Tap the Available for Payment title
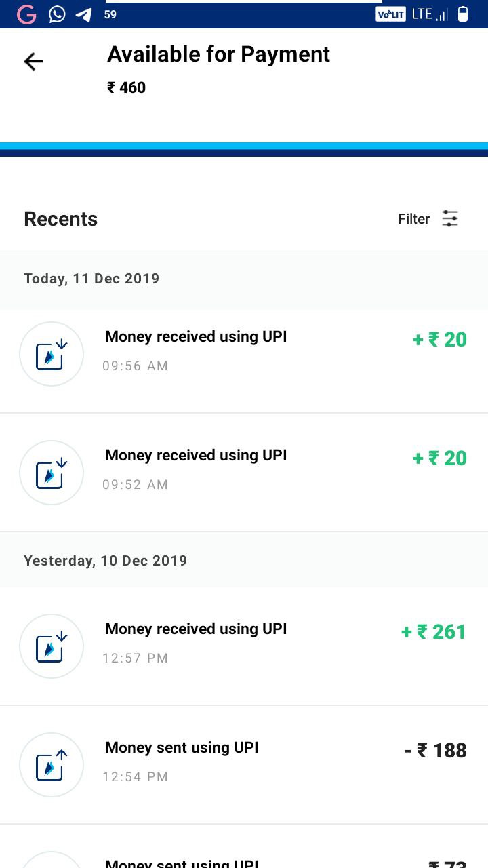This screenshot has height=868, width=488. pos(218,54)
